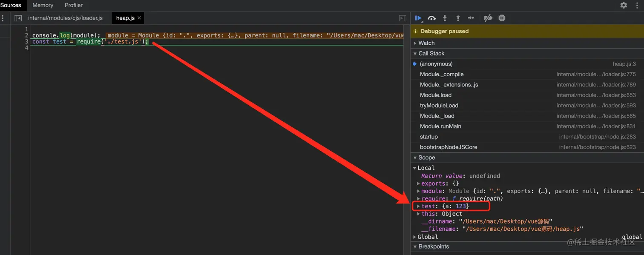Resume script execution in debugger
This screenshot has height=255, width=644.
(418, 18)
